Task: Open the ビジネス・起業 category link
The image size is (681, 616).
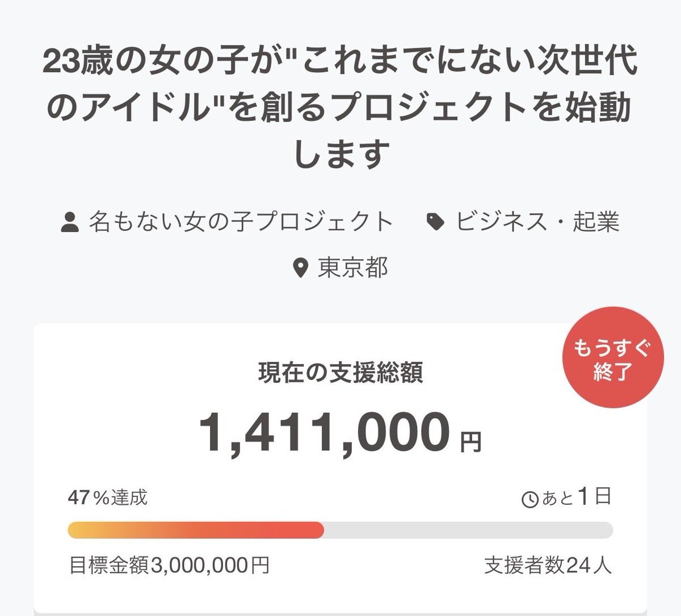Action: [537, 222]
